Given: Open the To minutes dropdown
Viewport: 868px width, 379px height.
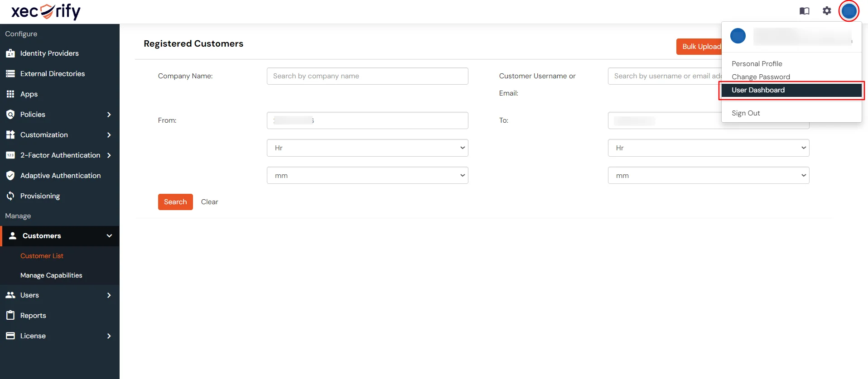Looking at the screenshot, I should coord(709,176).
